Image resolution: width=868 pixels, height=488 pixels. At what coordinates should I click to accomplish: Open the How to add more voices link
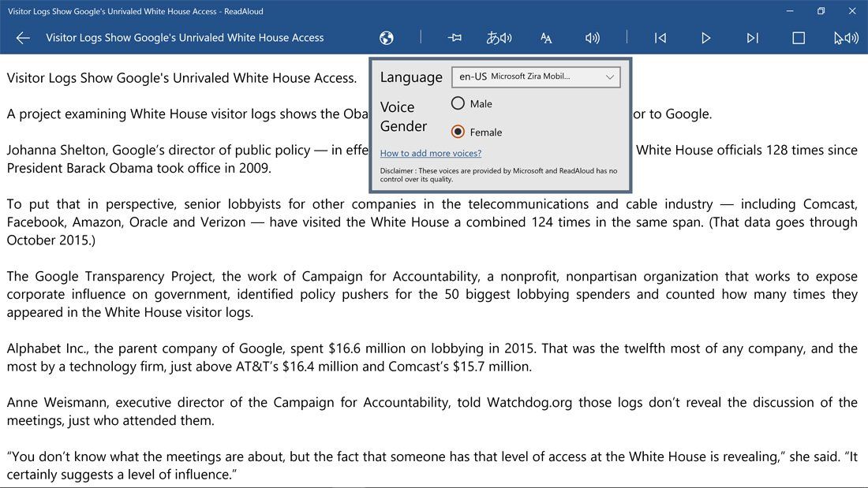(x=430, y=154)
